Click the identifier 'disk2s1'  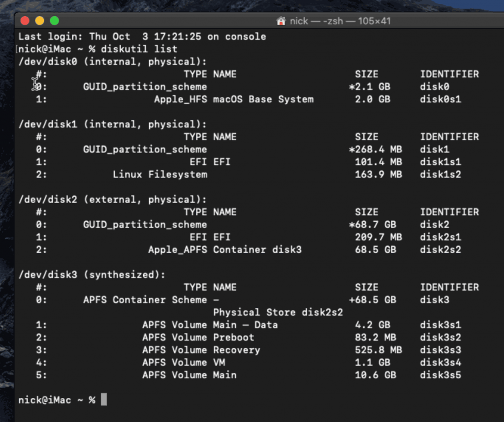(441, 237)
